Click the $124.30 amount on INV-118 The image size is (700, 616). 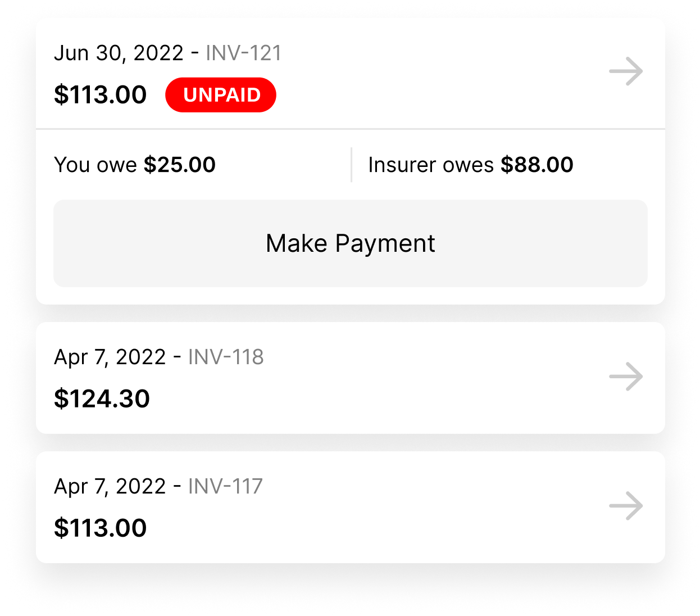pos(102,398)
